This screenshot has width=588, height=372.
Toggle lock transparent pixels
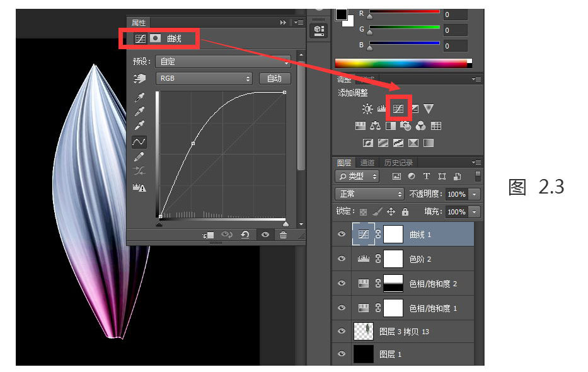click(363, 212)
